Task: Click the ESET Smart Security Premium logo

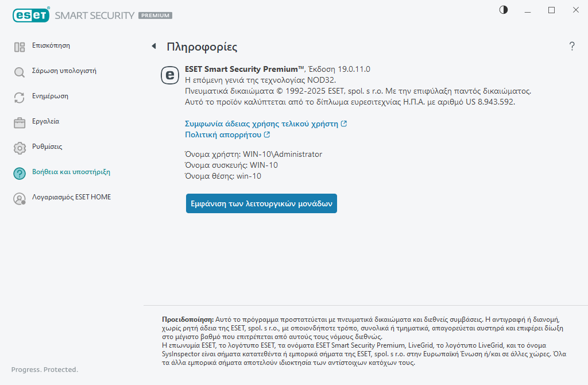Action: coord(92,16)
